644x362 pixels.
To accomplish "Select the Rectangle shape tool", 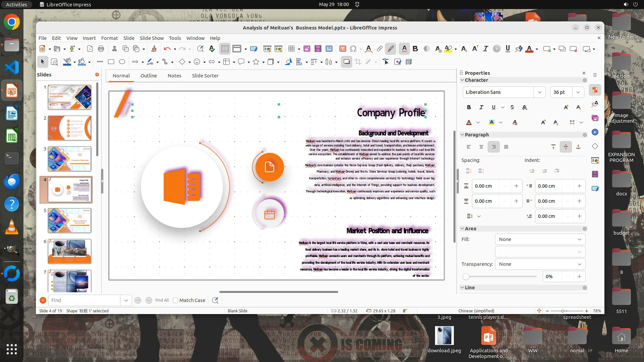I will point(111,62).
